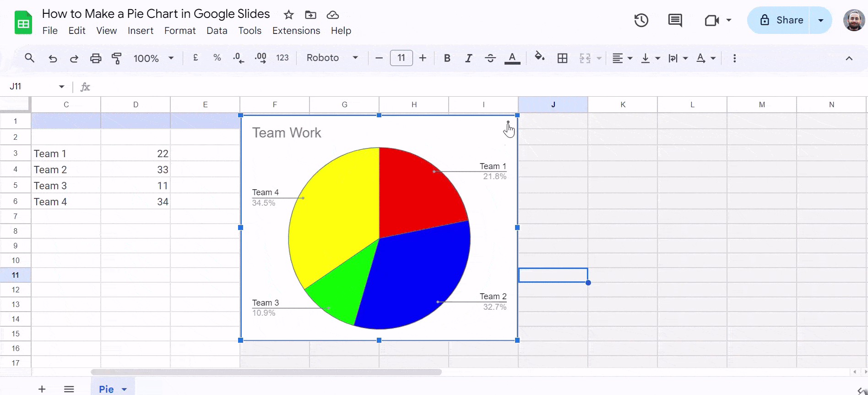868x395 pixels.
Task: Open the Edit menu
Action: click(x=77, y=31)
